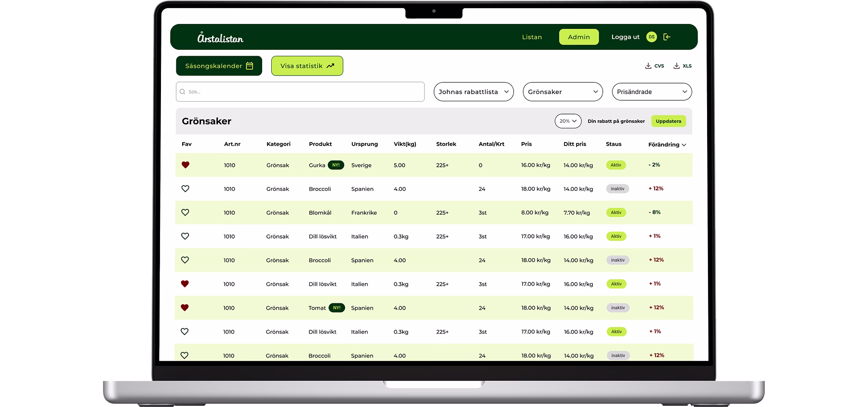Unfavorite the Gurka row heart
Screen dimensions: 868x407
(185, 165)
